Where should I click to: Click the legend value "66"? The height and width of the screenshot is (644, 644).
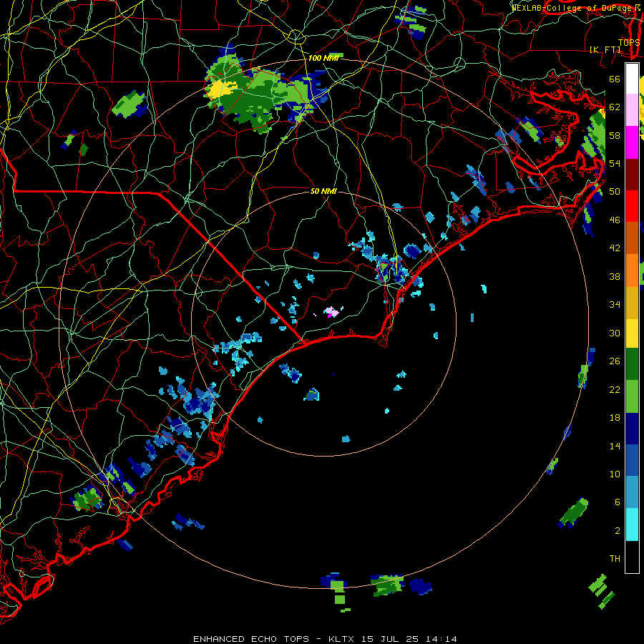tap(615, 79)
